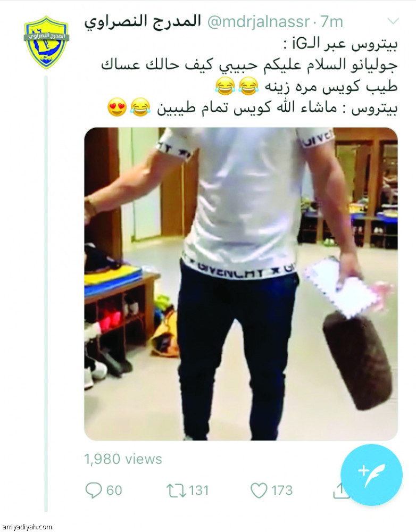The image size is (416, 532).
Task: Open the المدرج النصراوي display name
Action: pos(143,22)
